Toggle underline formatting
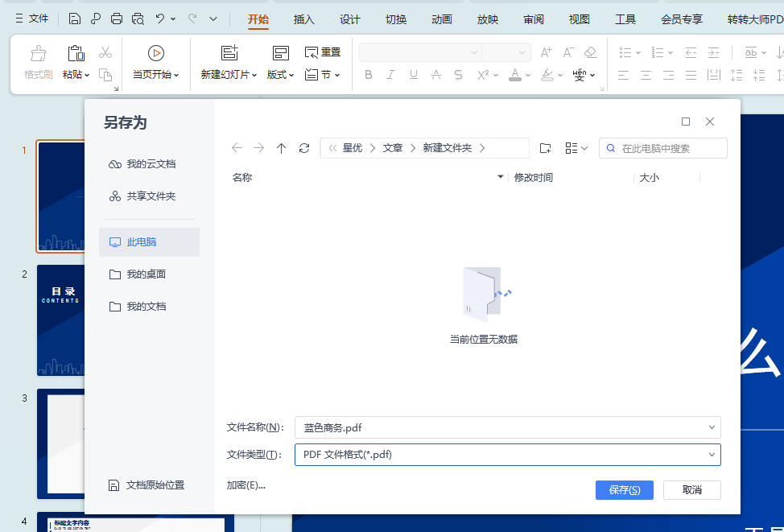Viewport: 784px width, 532px height. [x=414, y=75]
